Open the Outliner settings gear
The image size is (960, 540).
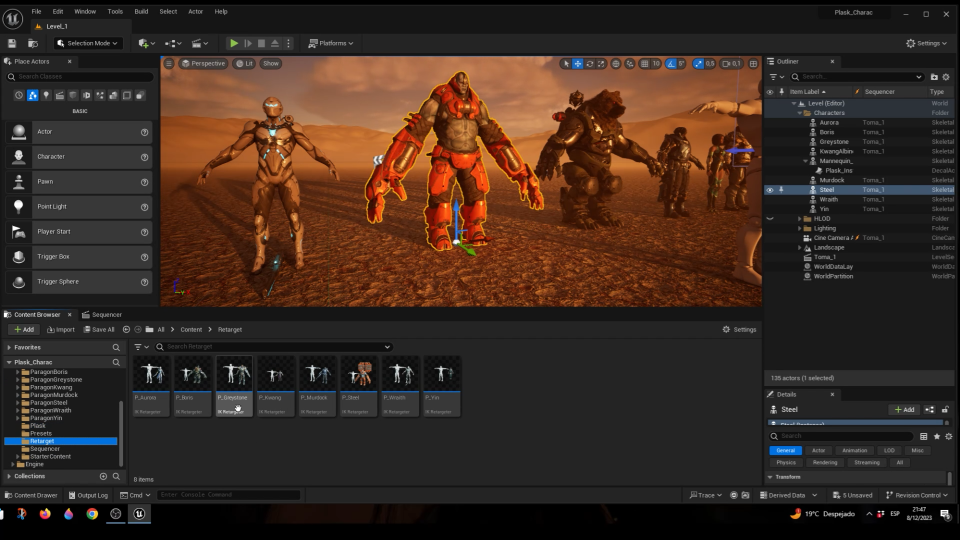point(946,77)
